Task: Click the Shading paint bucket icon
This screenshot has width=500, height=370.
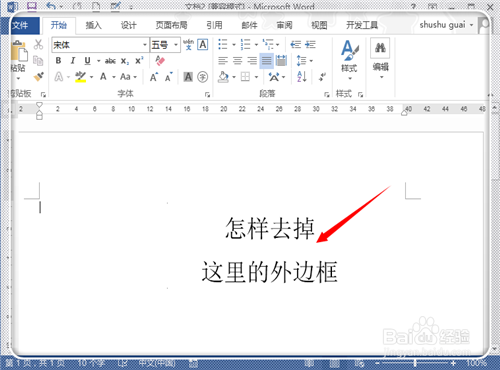Action: [x=223, y=77]
